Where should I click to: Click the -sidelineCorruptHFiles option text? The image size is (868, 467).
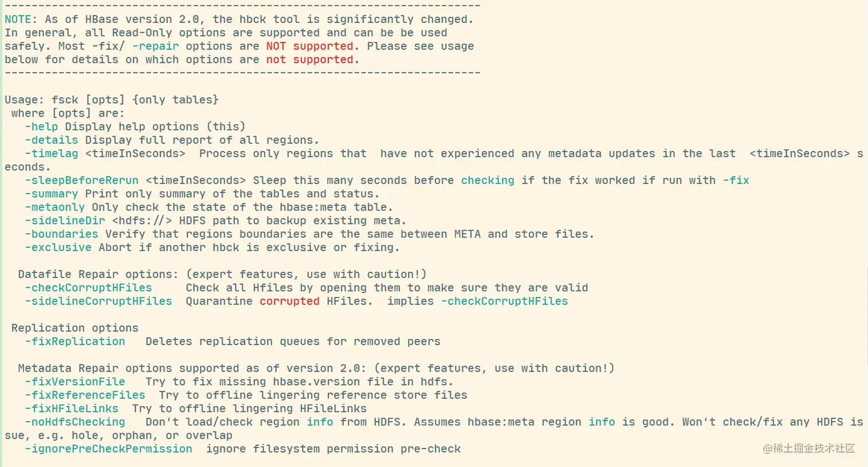98,301
